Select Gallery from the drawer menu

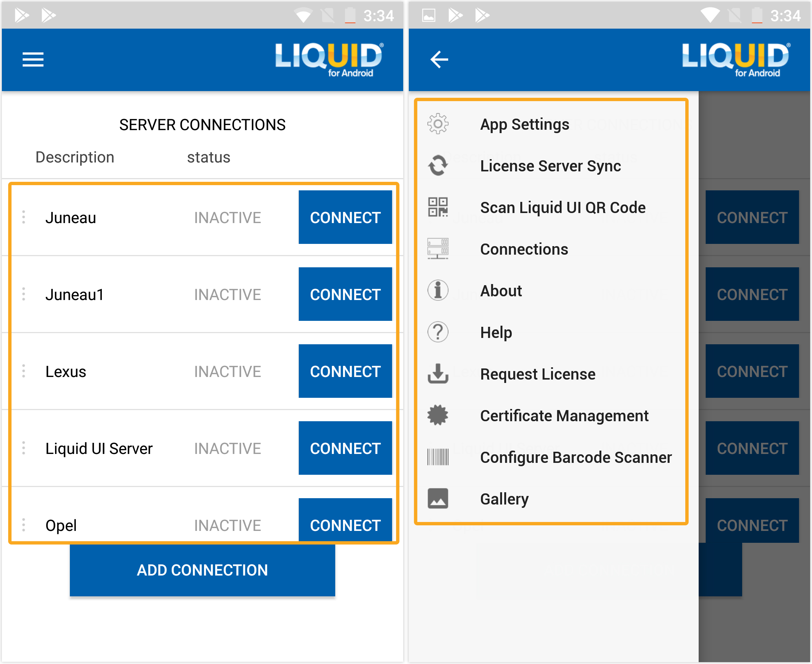504,499
